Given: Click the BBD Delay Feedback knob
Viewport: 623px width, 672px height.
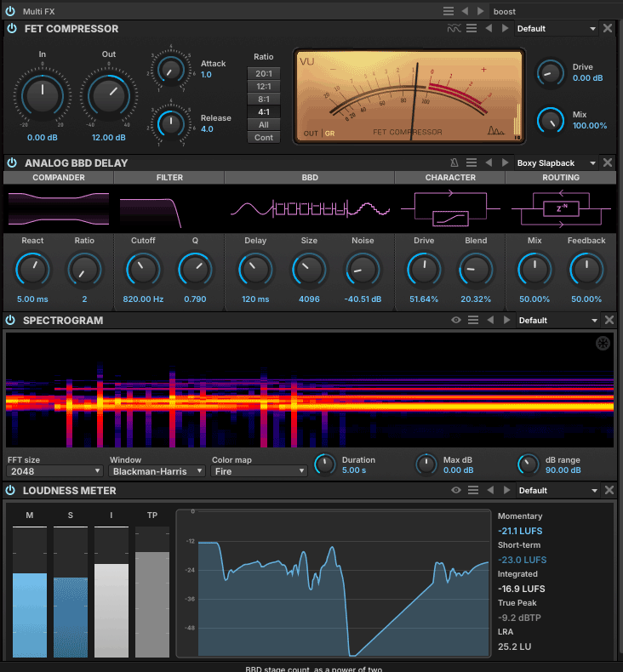Looking at the screenshot, I should [586, 270].
